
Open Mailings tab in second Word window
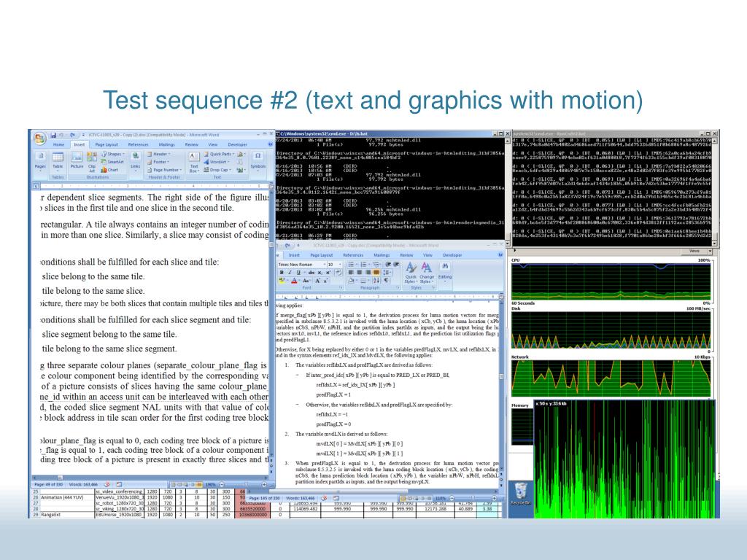(382, 255)
